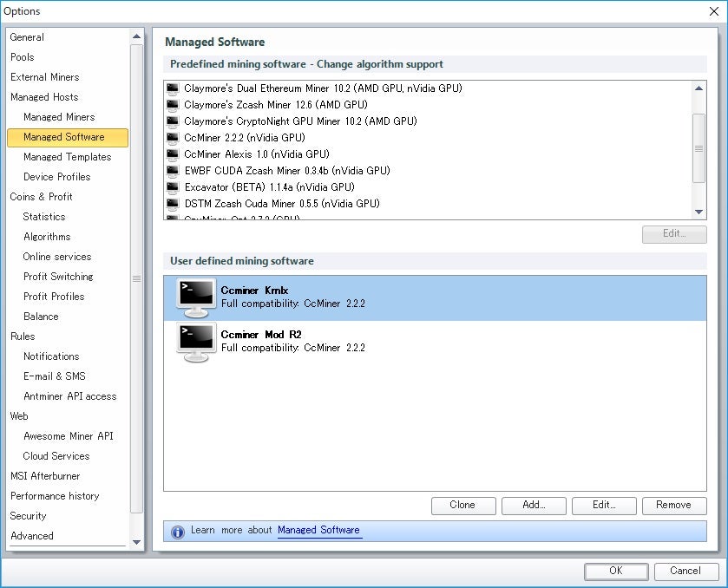This screenshot has width=728, height=588.
Task: Select Managed Hosts in the sidebar
Action: (44, 97)
